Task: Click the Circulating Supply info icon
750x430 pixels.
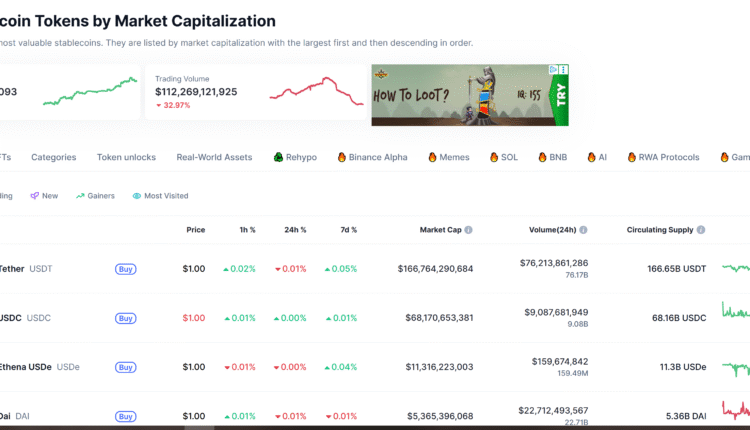Action: [x=700, y=230]
